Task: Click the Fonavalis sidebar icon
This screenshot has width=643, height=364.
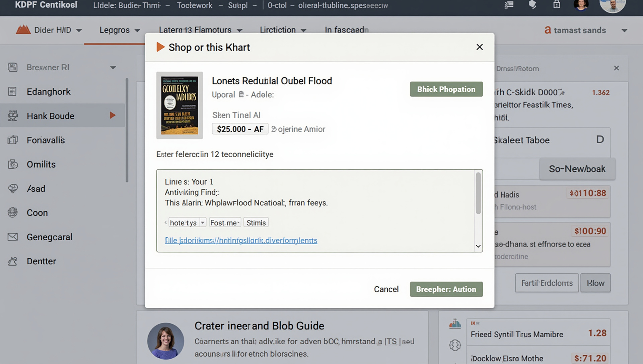Action: [12, 140]
